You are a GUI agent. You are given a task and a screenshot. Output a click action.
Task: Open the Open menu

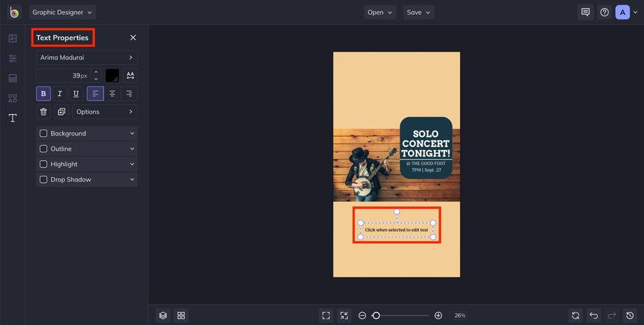pyautogui.click(x=380, y=12)
